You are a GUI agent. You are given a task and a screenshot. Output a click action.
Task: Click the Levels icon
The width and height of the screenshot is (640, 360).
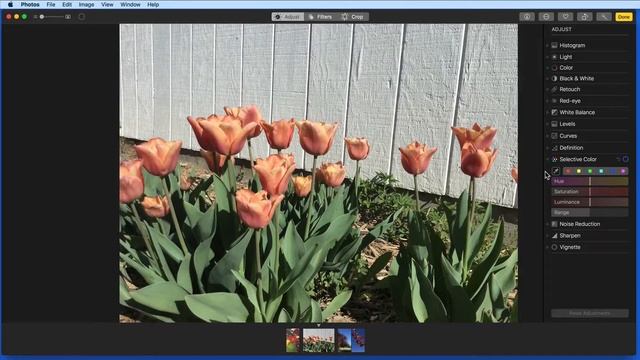[x=554, y=124]
